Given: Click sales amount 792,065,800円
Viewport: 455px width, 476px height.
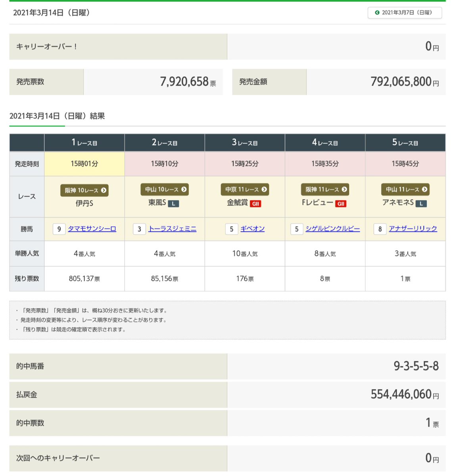Looking at the screenshot, I should [x=405, y=82].
